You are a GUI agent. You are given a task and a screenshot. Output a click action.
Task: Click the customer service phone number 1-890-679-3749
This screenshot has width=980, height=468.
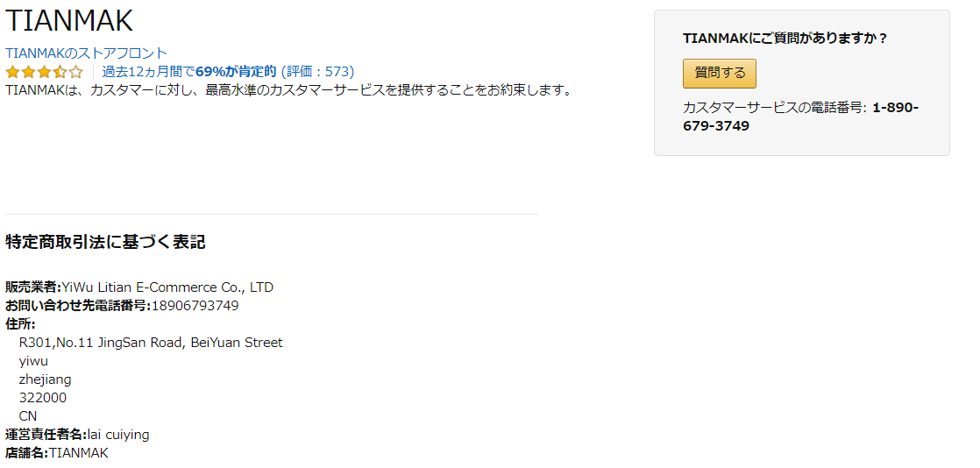[x=800, y=117]
